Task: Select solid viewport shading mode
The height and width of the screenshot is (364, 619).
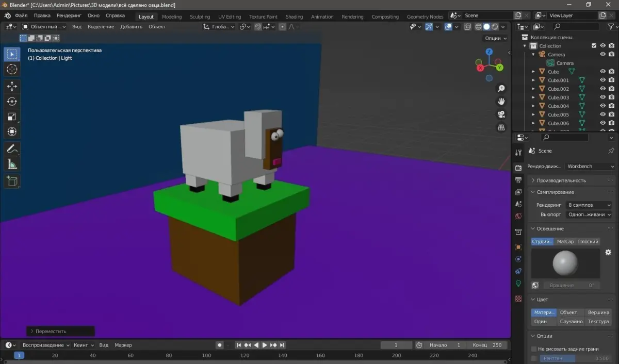Action: click(x=486, y=27)
